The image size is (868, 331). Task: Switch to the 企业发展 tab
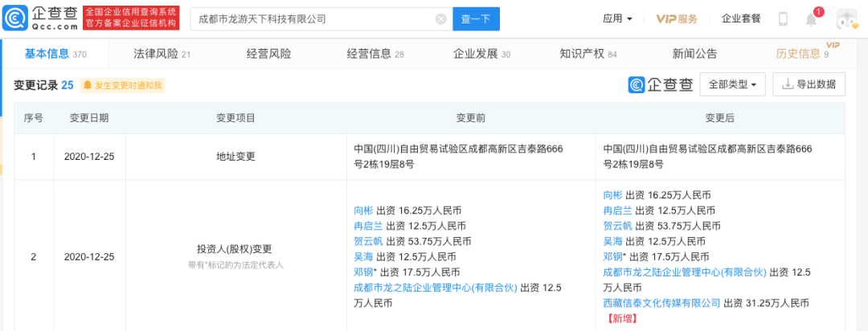481,54
